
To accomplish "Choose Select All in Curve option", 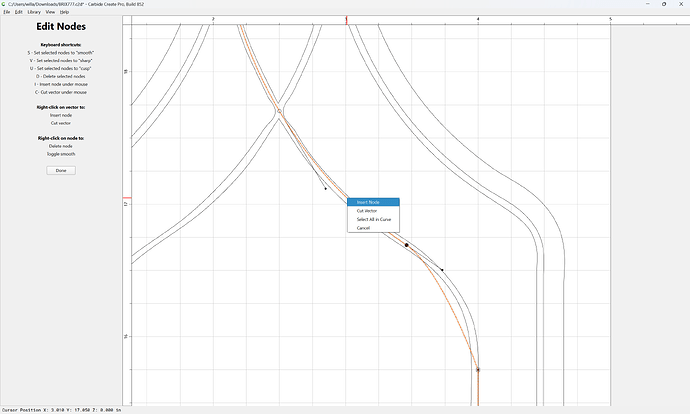I will (x=373, y=219).
